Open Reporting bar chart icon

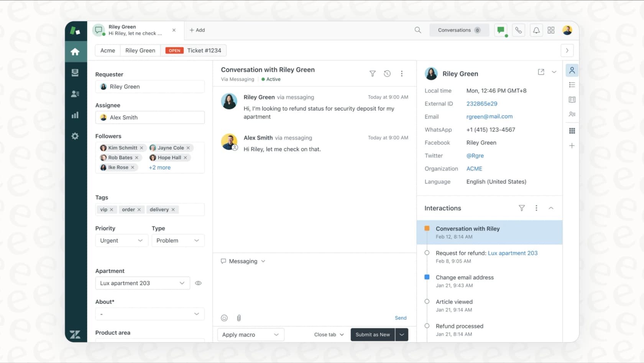[75, 115]
